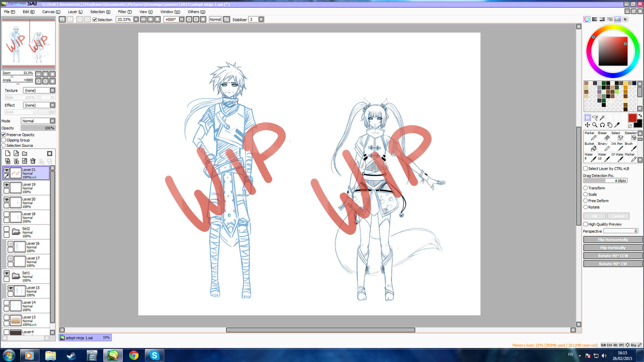Show the color wheel panel icon
Viewport: 644px width, 362px height.
(587, 19)
